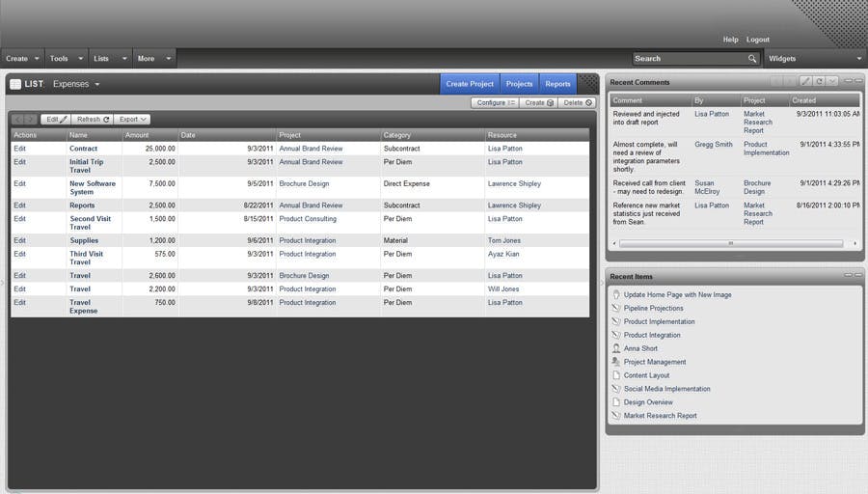The height and width of the screenshot is (494, 868).
Task: Click the task icon beside Update Home Page
Action: [x=616, y=294]
